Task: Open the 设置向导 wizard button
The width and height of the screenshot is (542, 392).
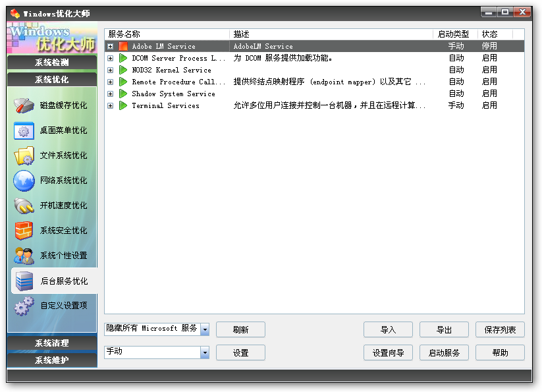Action: coord(388,352)
